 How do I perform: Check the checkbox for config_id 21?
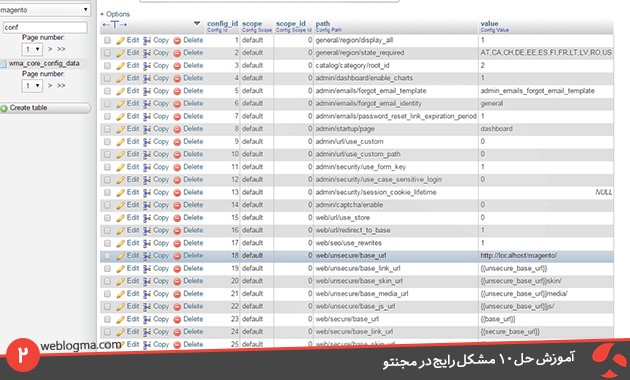pos(107,294)
